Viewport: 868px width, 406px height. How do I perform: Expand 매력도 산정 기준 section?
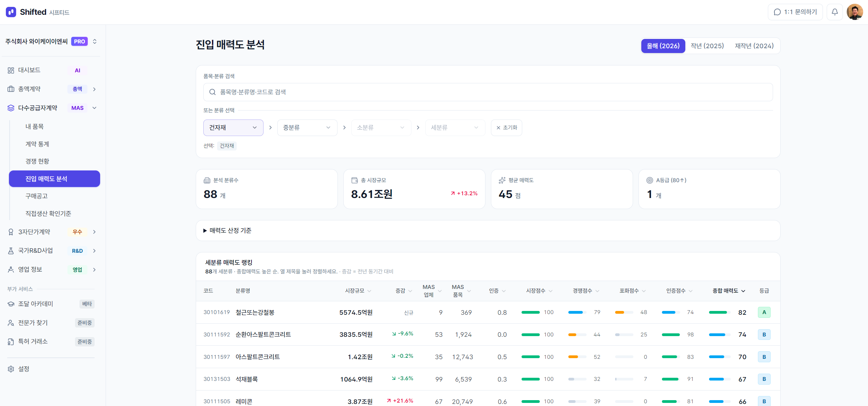(x=488, y=230)
